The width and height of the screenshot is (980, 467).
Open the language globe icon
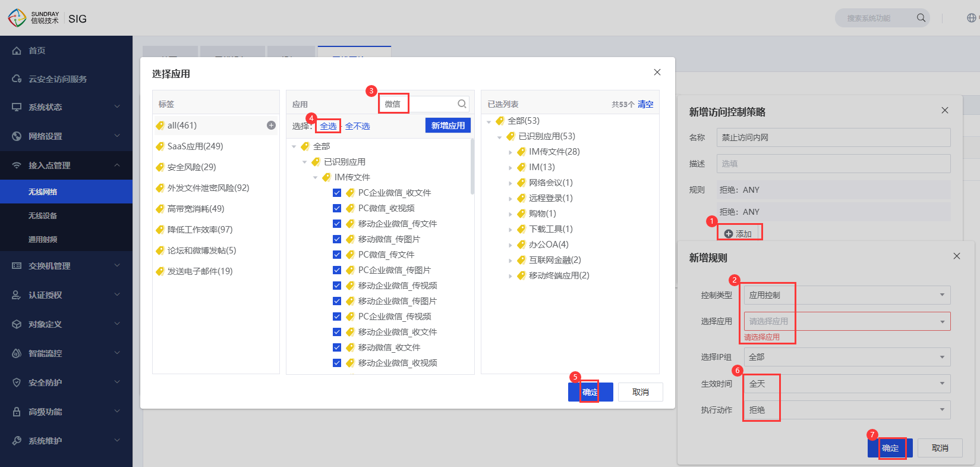971,18
